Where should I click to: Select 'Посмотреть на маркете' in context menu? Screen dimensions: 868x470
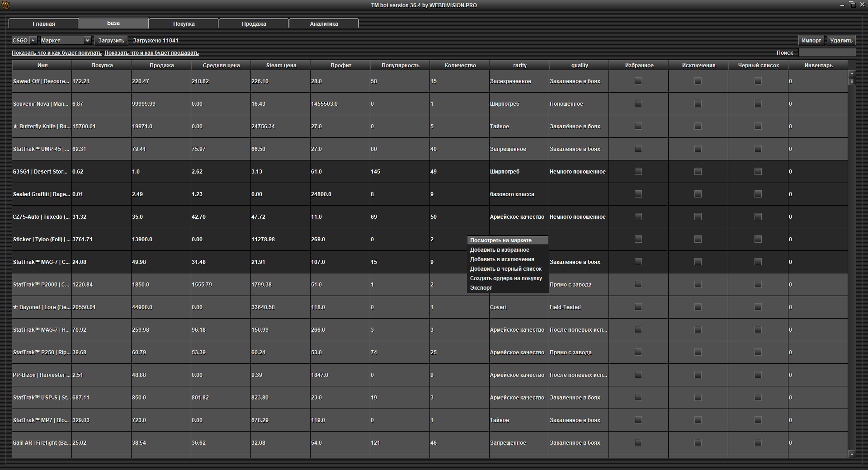[x=500, y=240]
